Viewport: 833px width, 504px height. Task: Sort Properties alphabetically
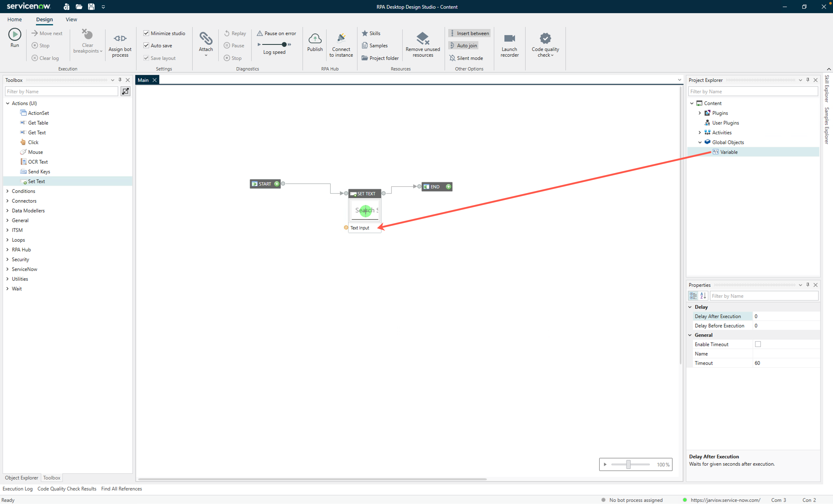pos(703,296)
